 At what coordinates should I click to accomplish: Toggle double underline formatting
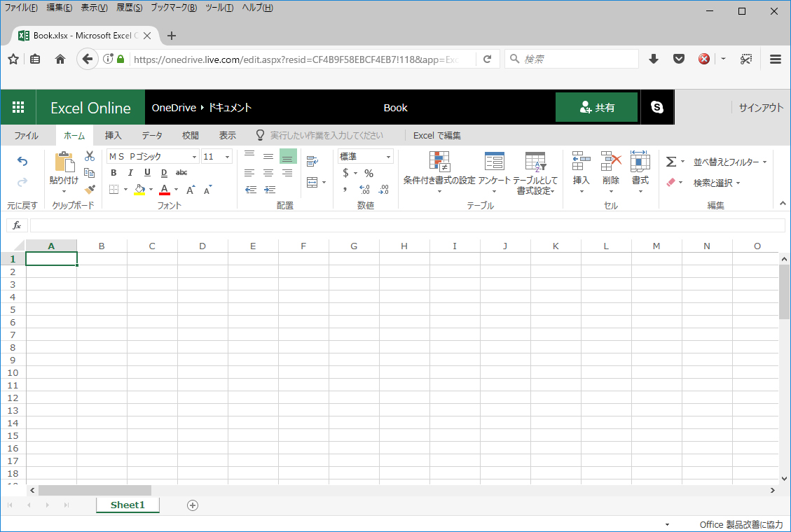click(x=164, y=173)
